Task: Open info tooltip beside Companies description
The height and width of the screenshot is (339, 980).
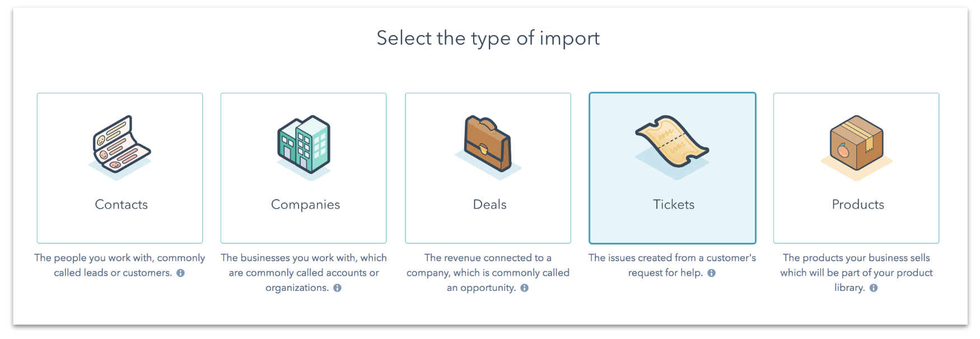Action: [x=337, y=288]
